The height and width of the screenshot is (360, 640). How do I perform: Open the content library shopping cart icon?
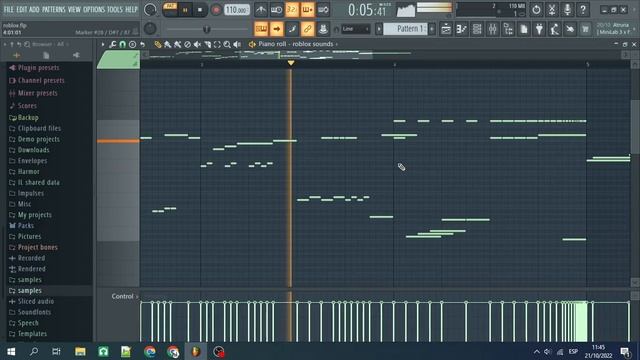(x=585, y=29)
